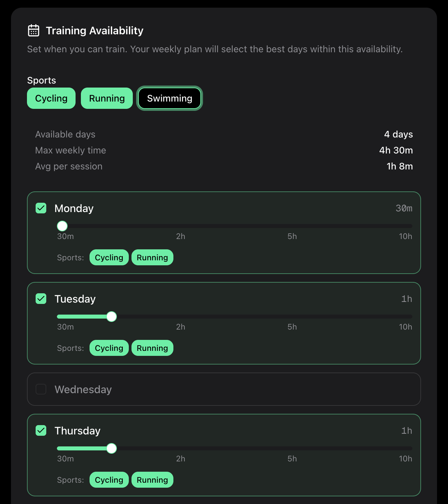Image resolution: width=448 pixels, height=504 pixels.
Task: Toggle the Cycling sport at top
Action: [x=51, y=98]
